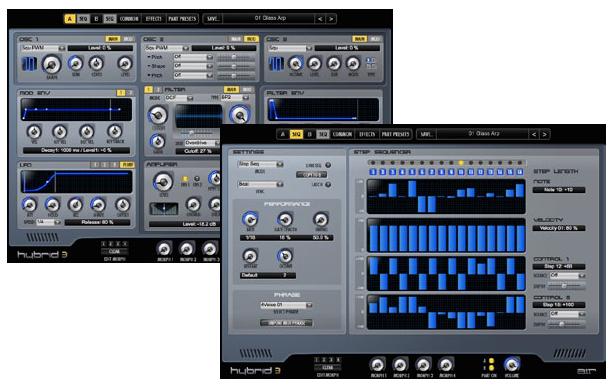Toggle step 16 in the step sequencer
610x390 pixels.
click(x=520, y=172)
